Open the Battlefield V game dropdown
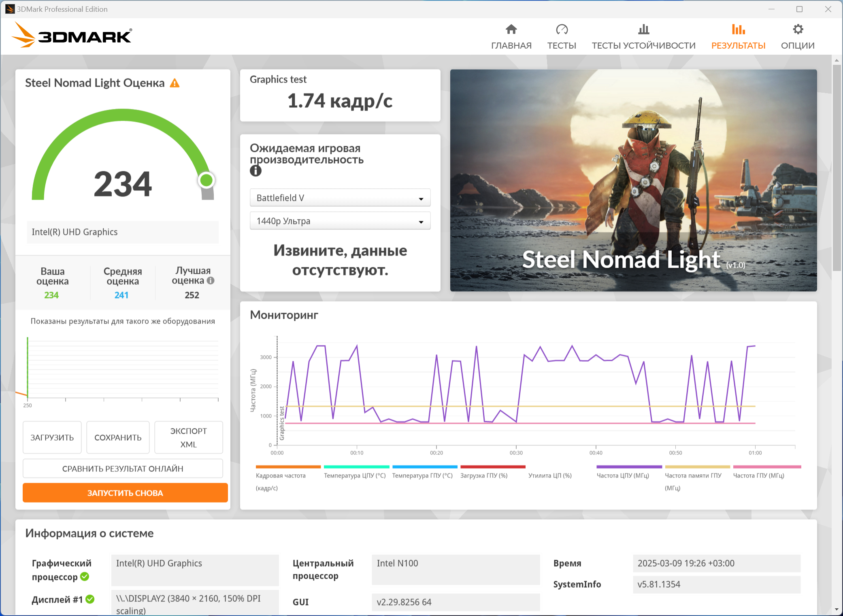 (340, 198)
